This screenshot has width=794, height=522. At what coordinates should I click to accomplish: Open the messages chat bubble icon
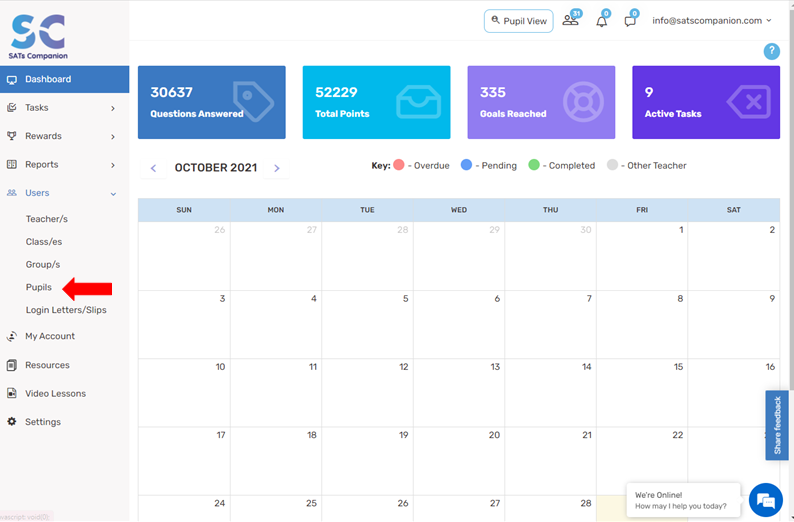(630, 21)
